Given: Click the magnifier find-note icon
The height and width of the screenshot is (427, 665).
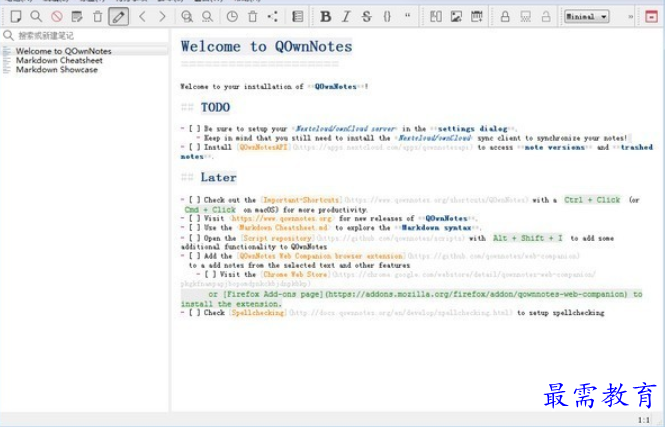Looking at the screenshot, I should pos(35,17).
